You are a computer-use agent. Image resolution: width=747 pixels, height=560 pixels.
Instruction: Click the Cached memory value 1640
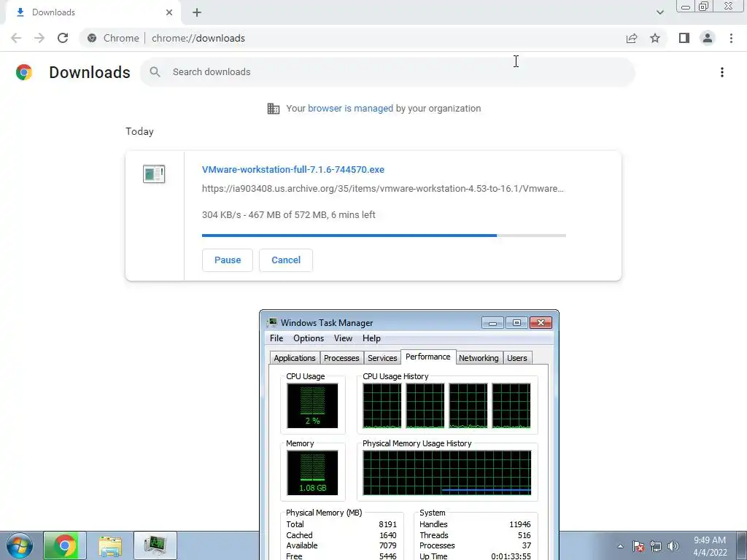click(388, 535)
